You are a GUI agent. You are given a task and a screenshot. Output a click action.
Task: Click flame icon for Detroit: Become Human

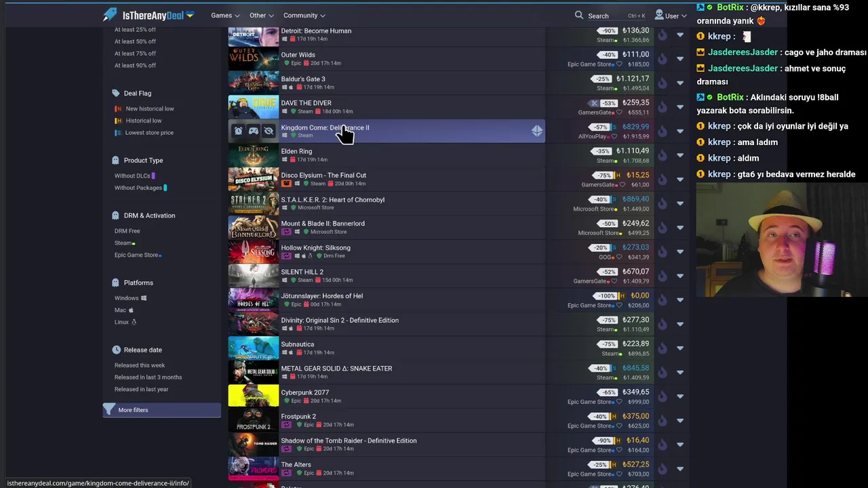coord(662,35)
